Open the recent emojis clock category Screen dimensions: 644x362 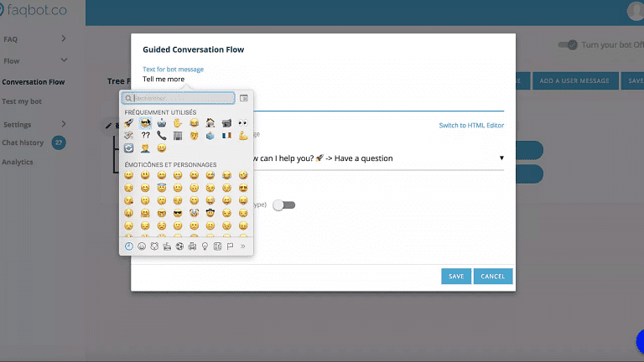pyautogui.click(x=128, y=246)
